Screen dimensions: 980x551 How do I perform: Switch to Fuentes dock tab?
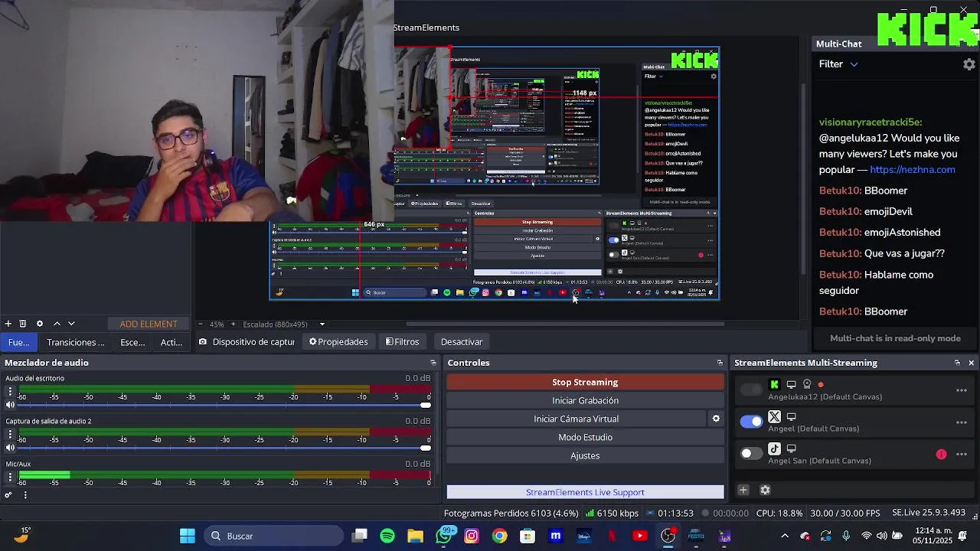(18, 342)
